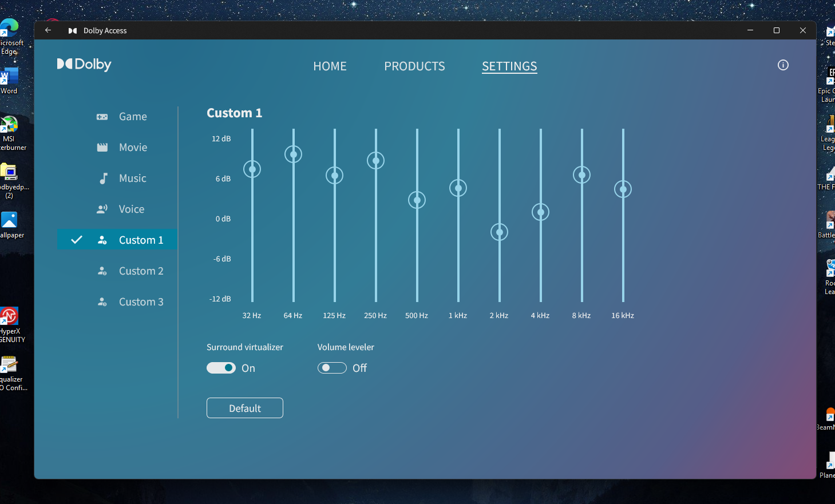Viewport: 835px width, 504px height.
Task: Turn off the Surround virtualizer switch
Action: click(221, 368)
